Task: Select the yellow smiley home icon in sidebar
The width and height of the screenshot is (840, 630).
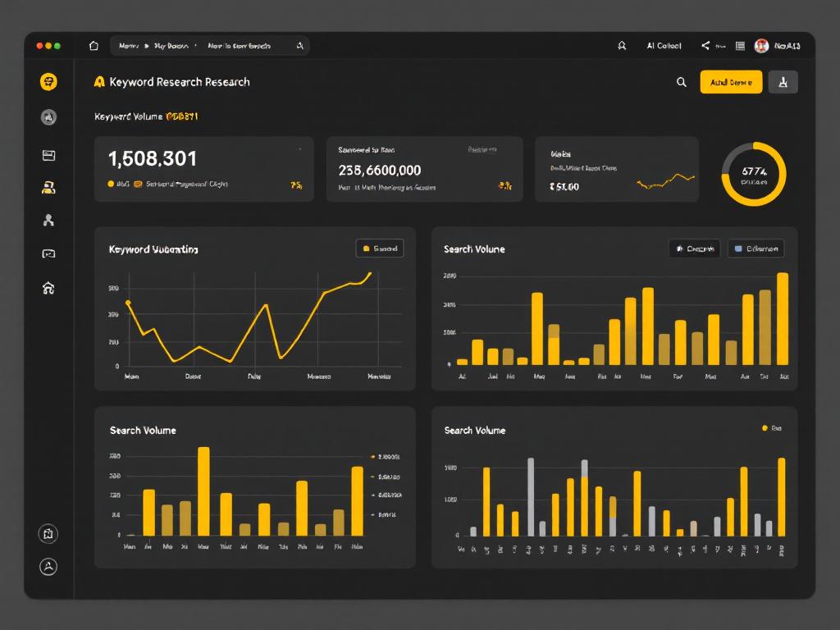Action: 48,81
